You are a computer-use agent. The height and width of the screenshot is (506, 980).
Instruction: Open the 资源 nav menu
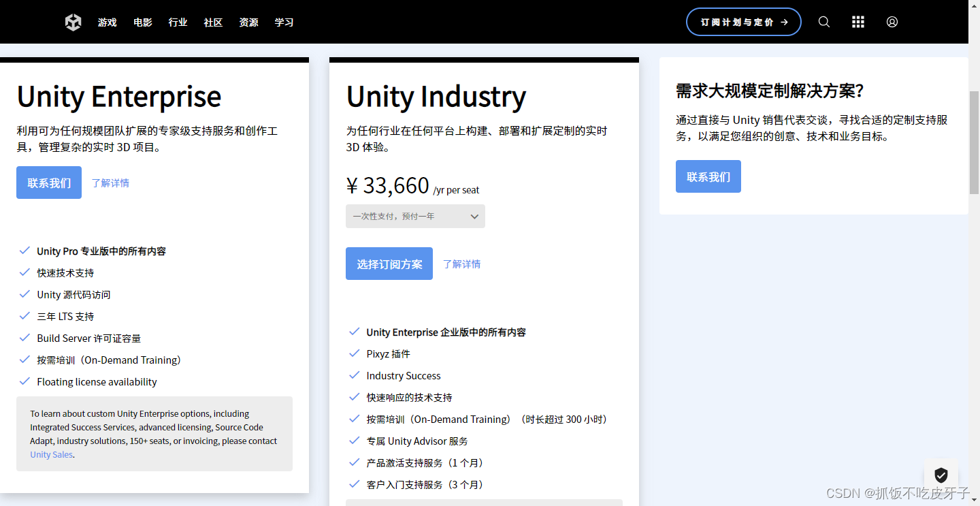[249, 22]
